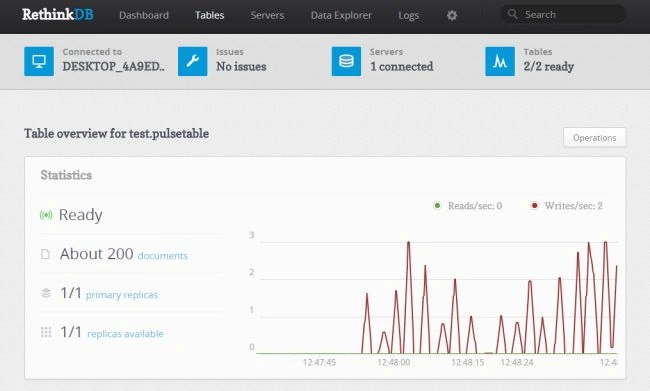This screenshot has width=650, height=391.
Task: Click the primary replicas layers icon
Action: pyautogui.click(x=46, y=293)
